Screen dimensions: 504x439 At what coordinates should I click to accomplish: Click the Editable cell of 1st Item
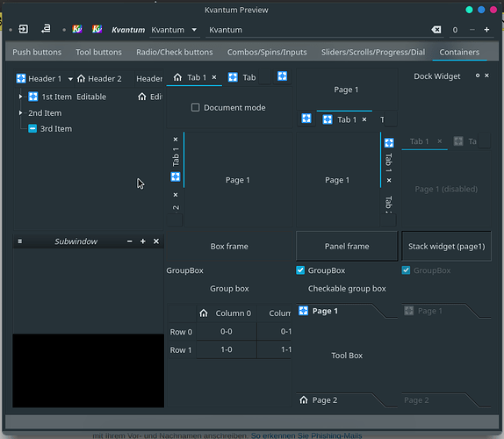91,97
